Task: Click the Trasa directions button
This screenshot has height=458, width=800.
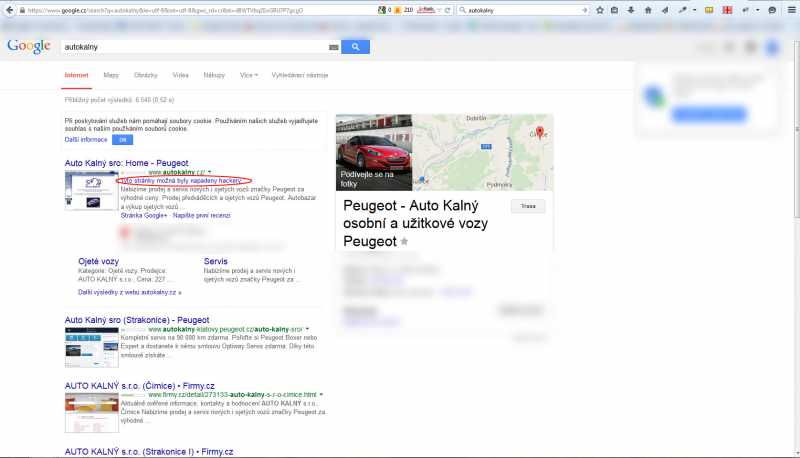Action: coord(527,206)
